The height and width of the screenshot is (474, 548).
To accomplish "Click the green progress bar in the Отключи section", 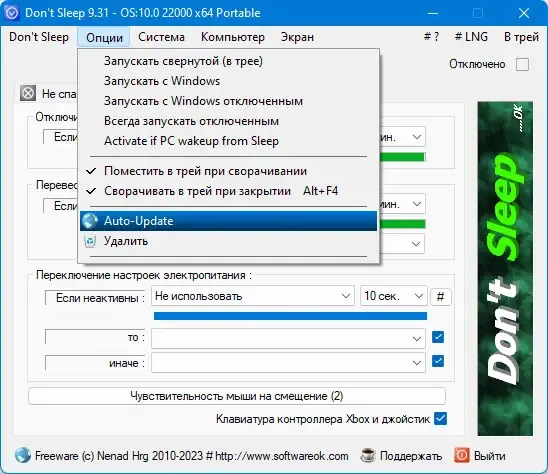I will coord(402,157).
